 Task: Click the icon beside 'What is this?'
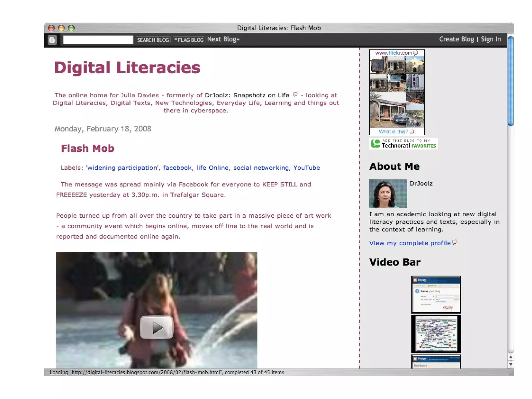[412, 131]
